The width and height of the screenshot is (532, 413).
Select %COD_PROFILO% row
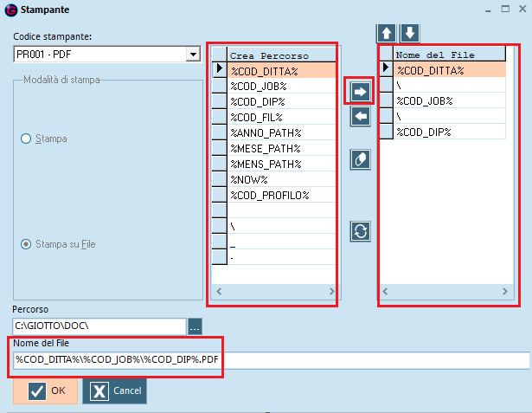click(x=281, y=196)
